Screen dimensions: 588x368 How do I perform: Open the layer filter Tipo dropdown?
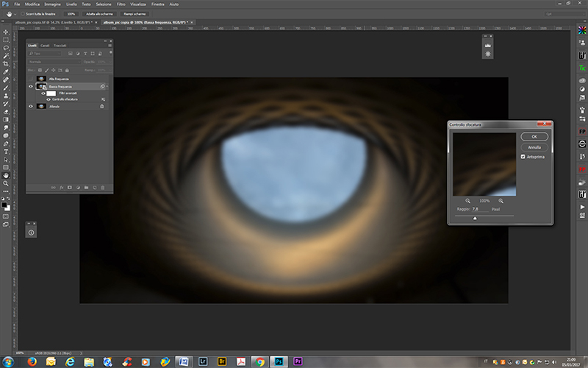tap(46, 54)
